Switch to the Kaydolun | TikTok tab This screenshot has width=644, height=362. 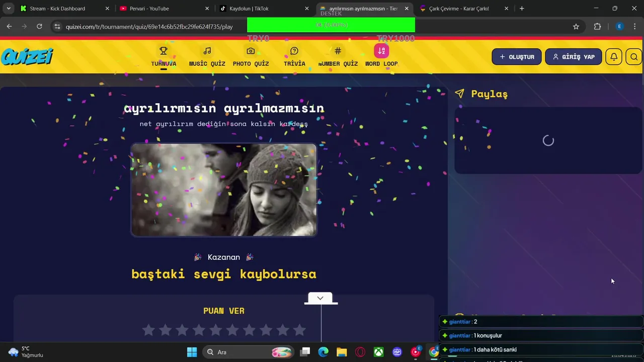point(264,9)
